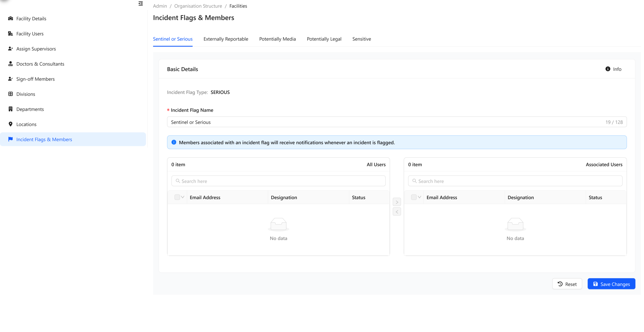Screen dimensions: 644x332
Task: Open Doctors & Consultants section
Action: pyautogui.click(x=10, y=64)
